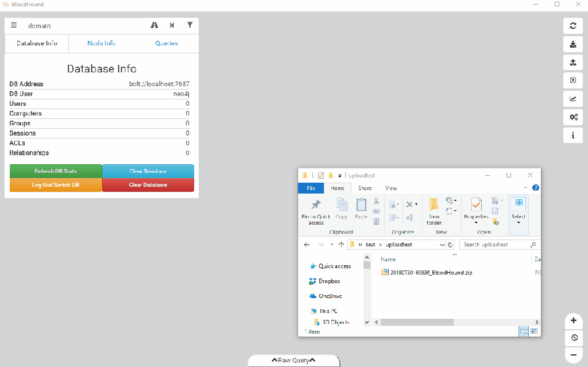Click the Upload Data icon
The image size is (588, 367).
point(573,80)
